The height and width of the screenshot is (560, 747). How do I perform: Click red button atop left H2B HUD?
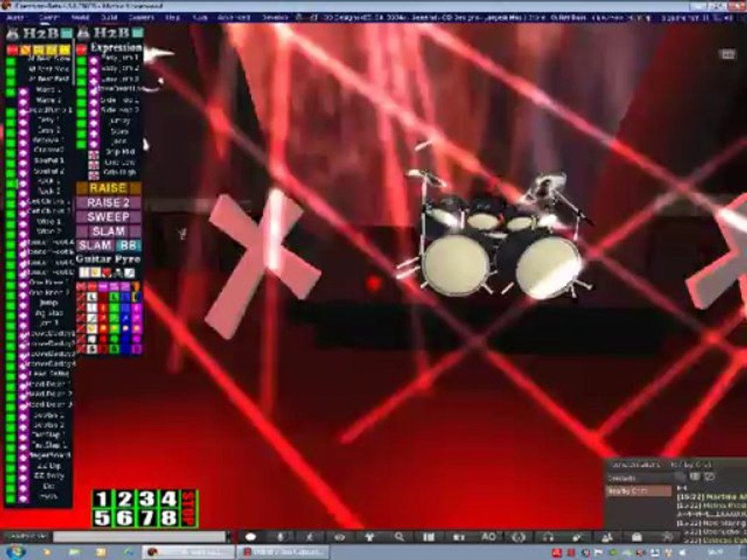click(x=12, y=49)
